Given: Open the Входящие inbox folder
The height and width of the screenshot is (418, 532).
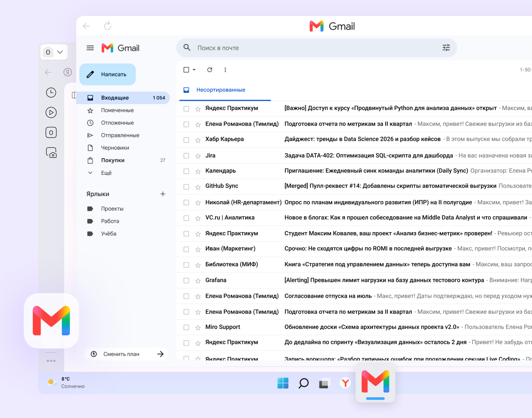Looking at the screenshot, I should coord(123,98).
